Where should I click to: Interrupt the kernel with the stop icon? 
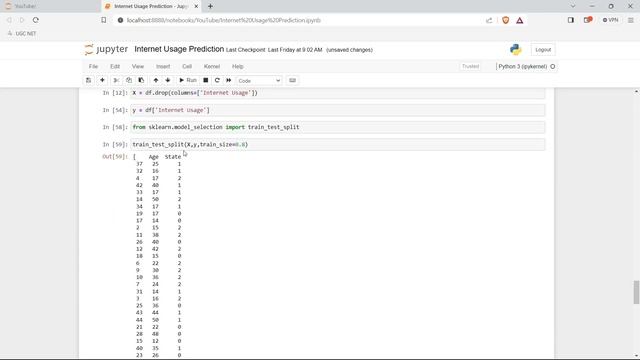pyautogui.click(x=206, y=80)
